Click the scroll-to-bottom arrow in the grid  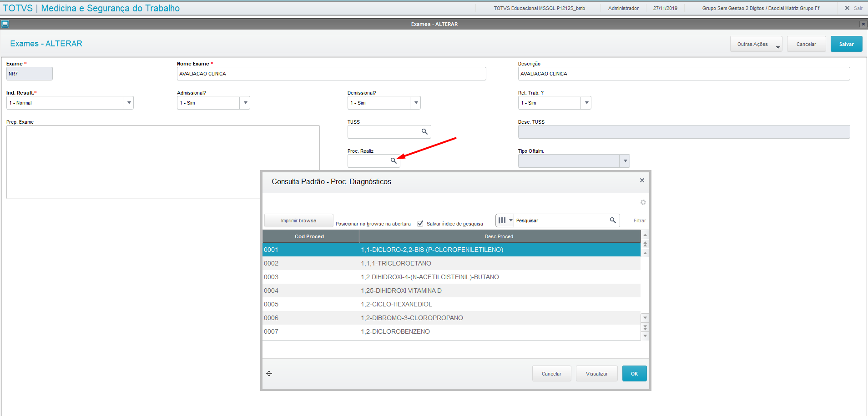[645, 336]
